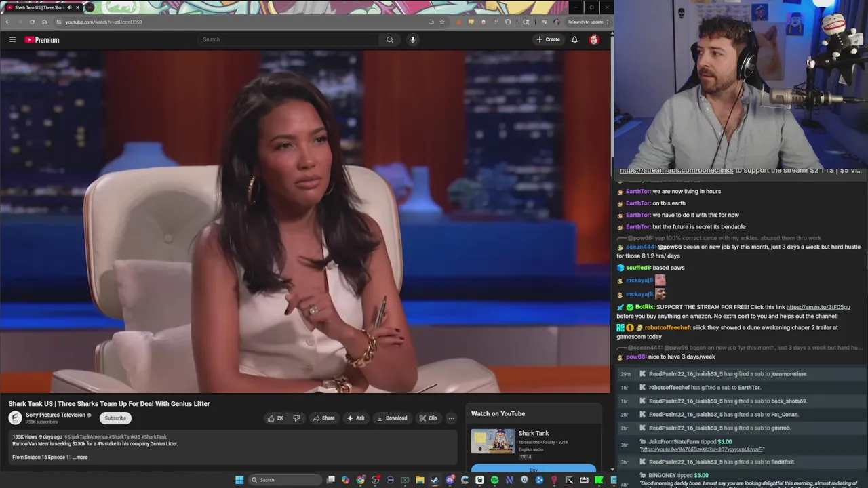
Task: Mute the tab via speaker icon
Action: point(69,7)
